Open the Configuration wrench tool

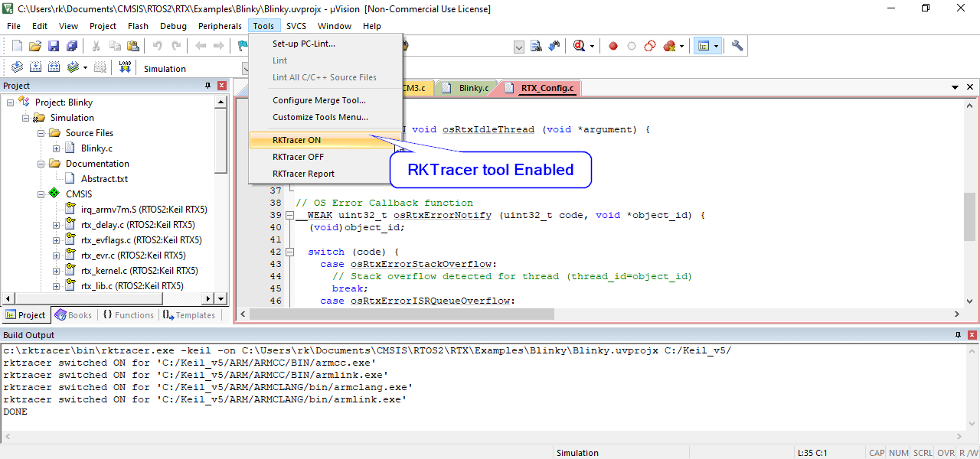737,46
